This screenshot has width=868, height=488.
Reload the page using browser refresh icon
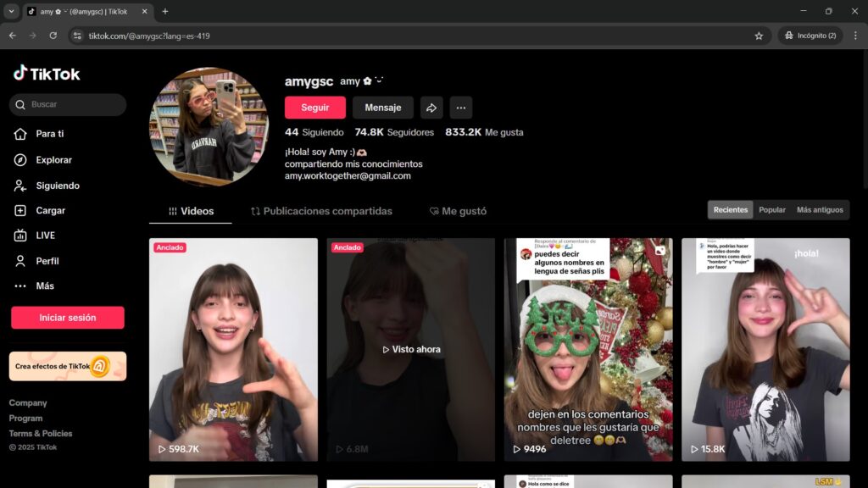pos(53,36)
